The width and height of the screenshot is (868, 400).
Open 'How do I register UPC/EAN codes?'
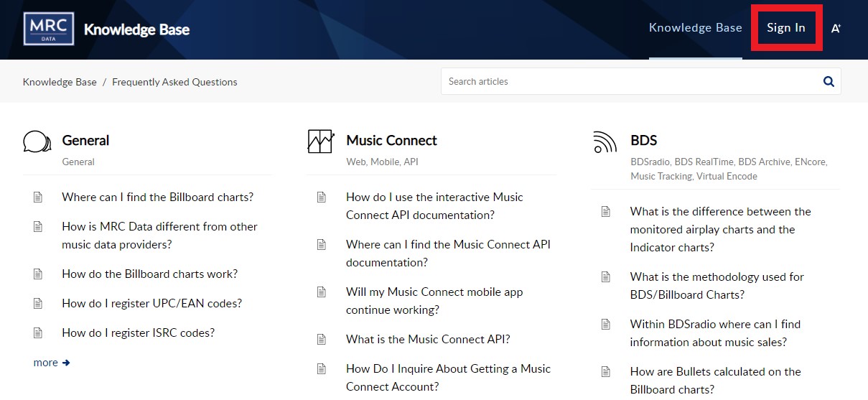point(151,304)
